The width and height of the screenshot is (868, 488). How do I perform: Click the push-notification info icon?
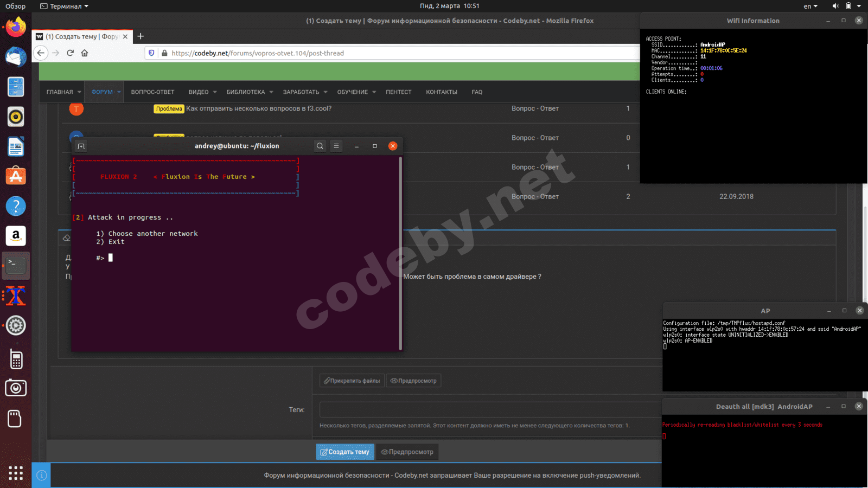(41, 476)
